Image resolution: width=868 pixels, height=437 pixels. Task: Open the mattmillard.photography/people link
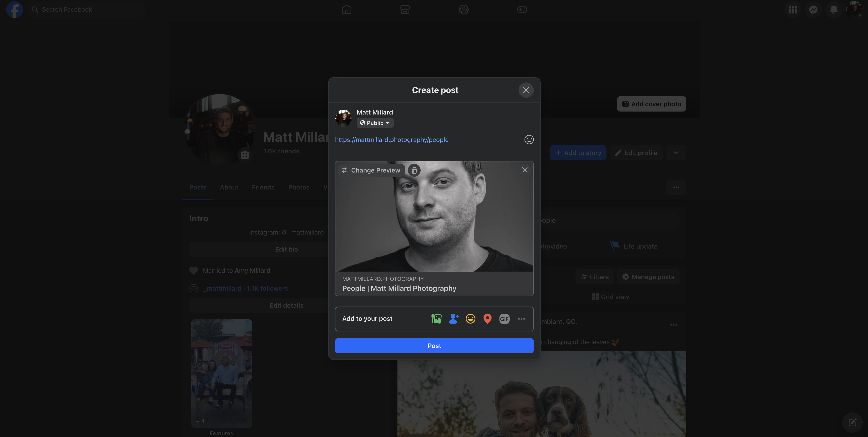point(392,139)
